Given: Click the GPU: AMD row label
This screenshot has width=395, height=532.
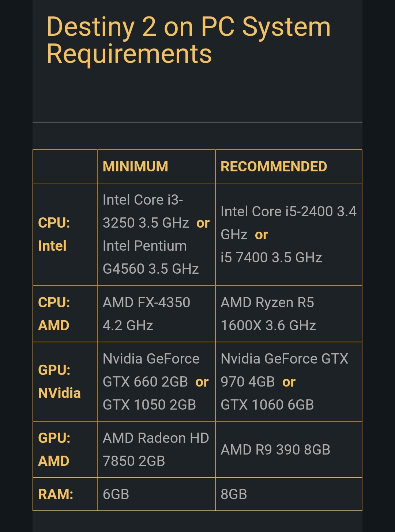Looking at the screenshot, I should pos(54,449).
